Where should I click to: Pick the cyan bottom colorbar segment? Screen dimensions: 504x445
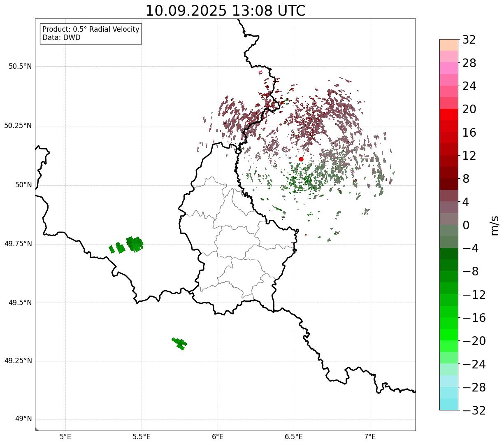pyautogui.click(x=448, y=404)
